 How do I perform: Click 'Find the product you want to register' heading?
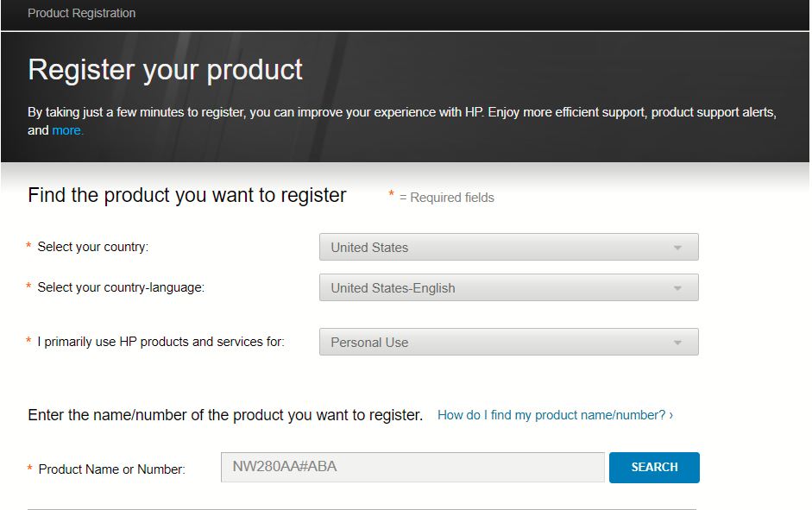point(186,195)
